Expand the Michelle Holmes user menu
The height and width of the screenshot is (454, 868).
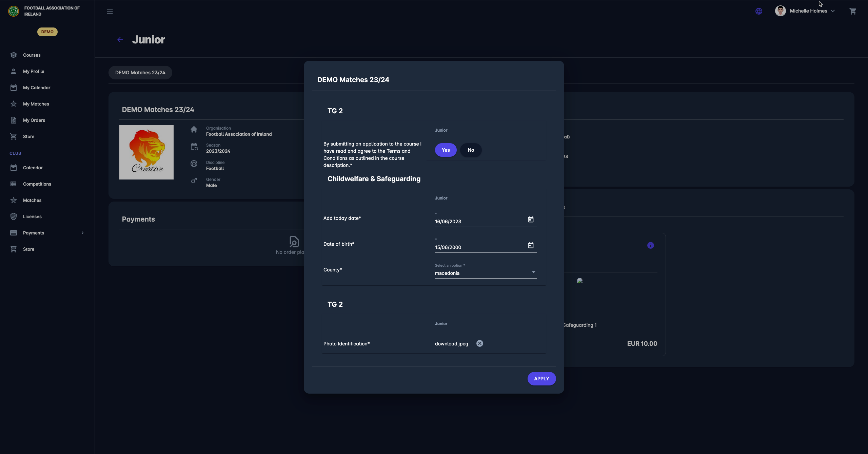tap(809, 11)
